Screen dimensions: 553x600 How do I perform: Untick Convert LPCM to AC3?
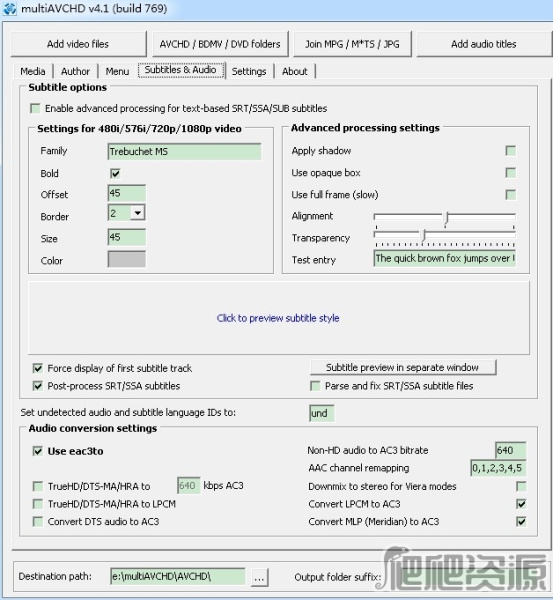[x=521, y=504]
